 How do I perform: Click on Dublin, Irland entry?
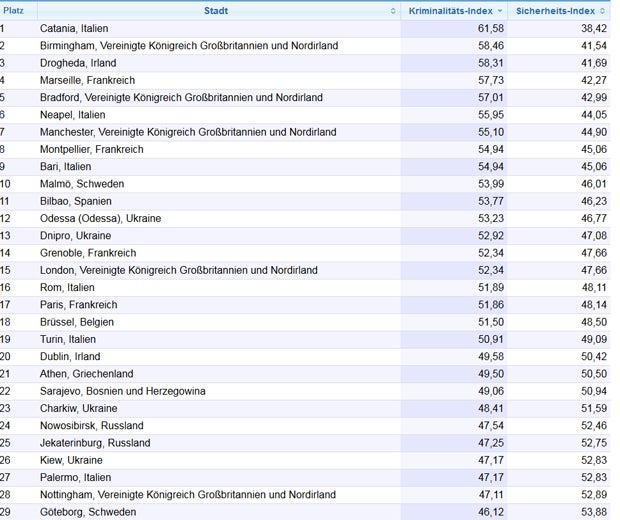click(x=70, y=356)
